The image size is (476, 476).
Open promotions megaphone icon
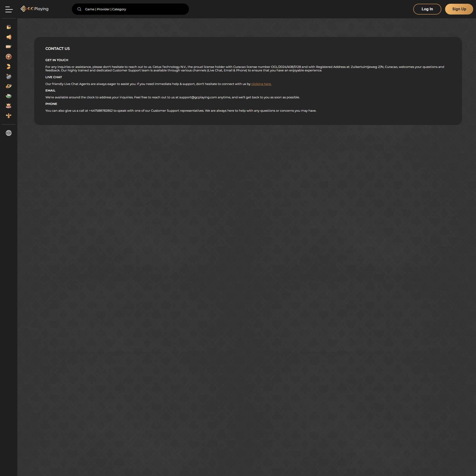point(9,37)
